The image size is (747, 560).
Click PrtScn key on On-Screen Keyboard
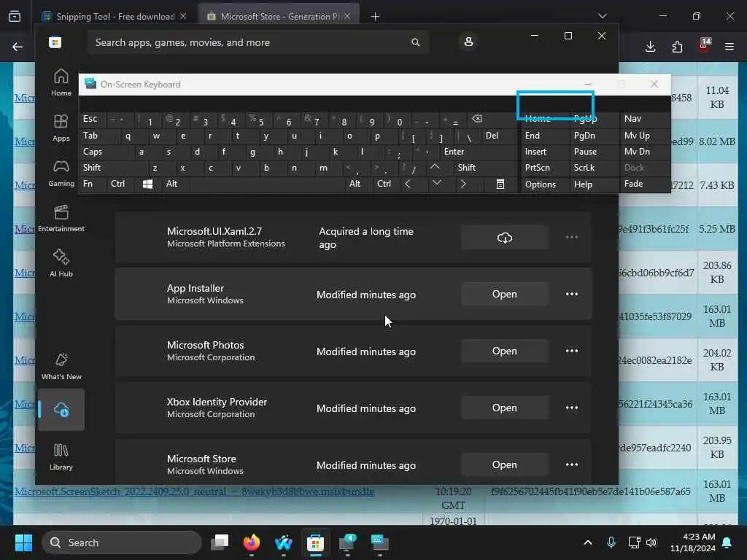[x=545, y=168]
